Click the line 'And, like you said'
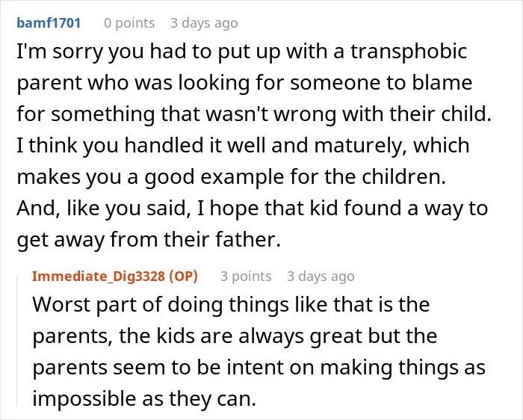This screenshot has width=523, height=420. (253, 209)
